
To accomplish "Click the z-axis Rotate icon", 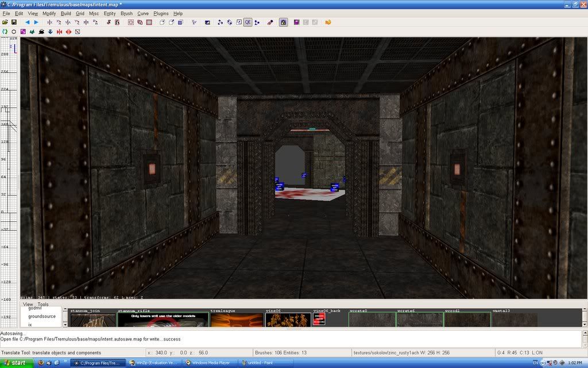I will [95, 22].
